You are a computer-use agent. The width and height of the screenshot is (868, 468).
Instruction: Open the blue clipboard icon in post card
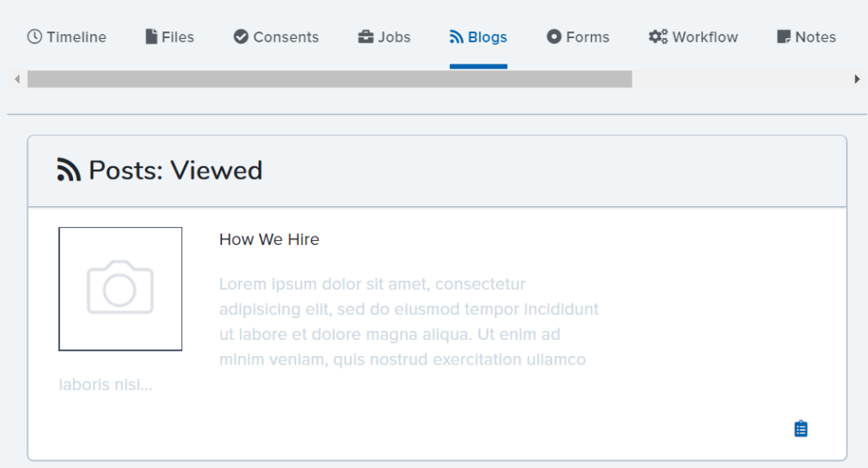pyautogui.click(x=800, y=429)
